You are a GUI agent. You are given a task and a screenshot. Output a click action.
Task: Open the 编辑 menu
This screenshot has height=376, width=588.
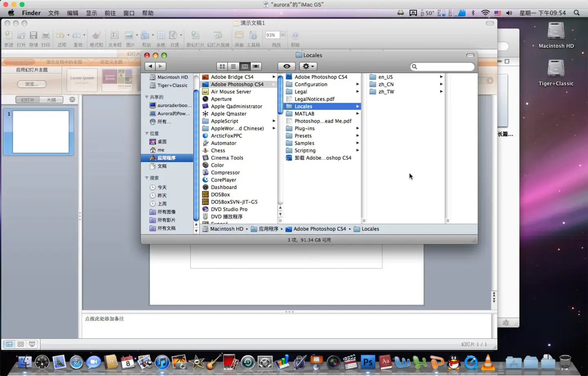(73, 13)
